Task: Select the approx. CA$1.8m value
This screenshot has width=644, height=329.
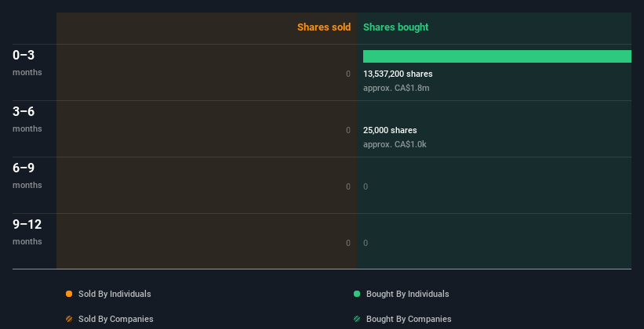Action: 396,88
